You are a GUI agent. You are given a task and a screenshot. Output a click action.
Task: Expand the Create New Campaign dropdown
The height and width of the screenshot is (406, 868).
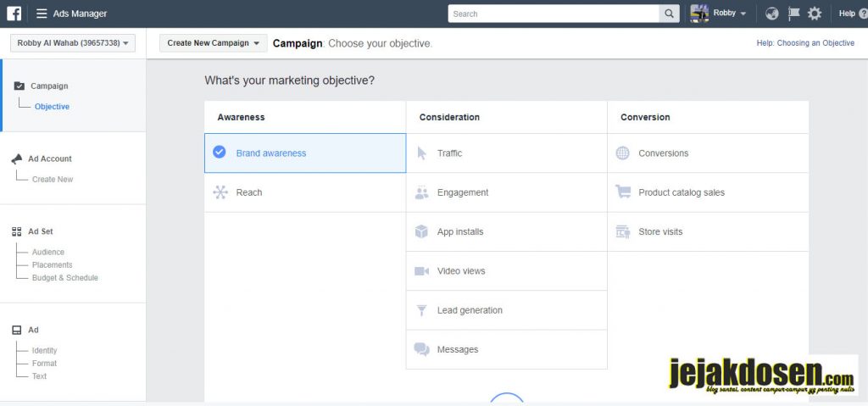pos(213,43)
